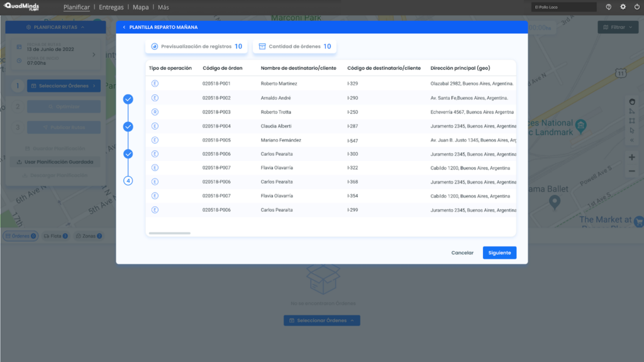Click the Previsualización de registros icon
Screen dimensions: 644x362
(x=155, y=47)
